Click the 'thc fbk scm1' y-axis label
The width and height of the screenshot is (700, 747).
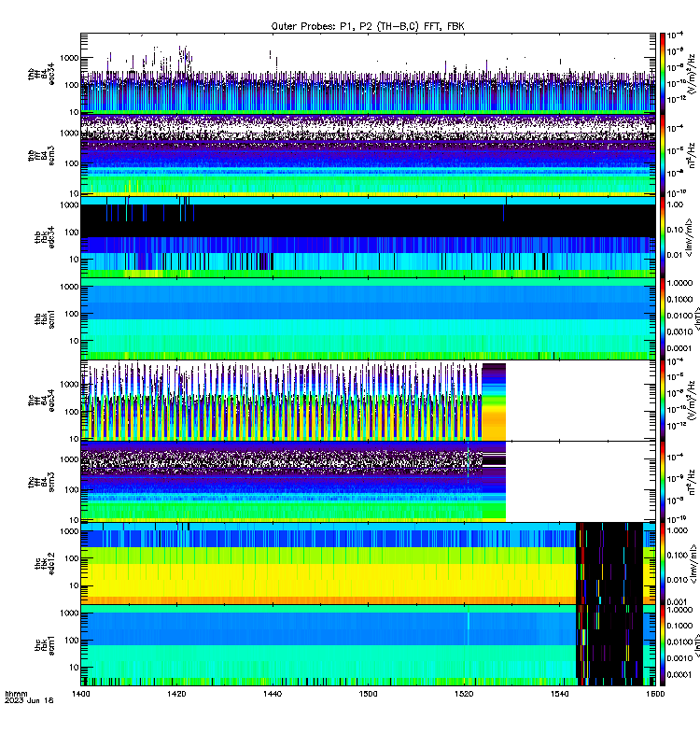pos(45,645)
